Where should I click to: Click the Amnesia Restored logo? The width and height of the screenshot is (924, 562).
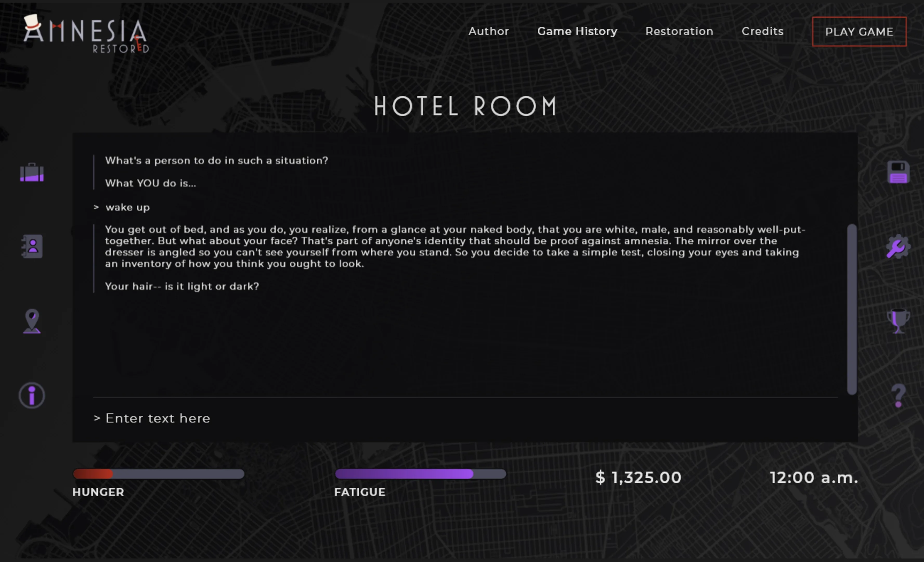[86, 34]
